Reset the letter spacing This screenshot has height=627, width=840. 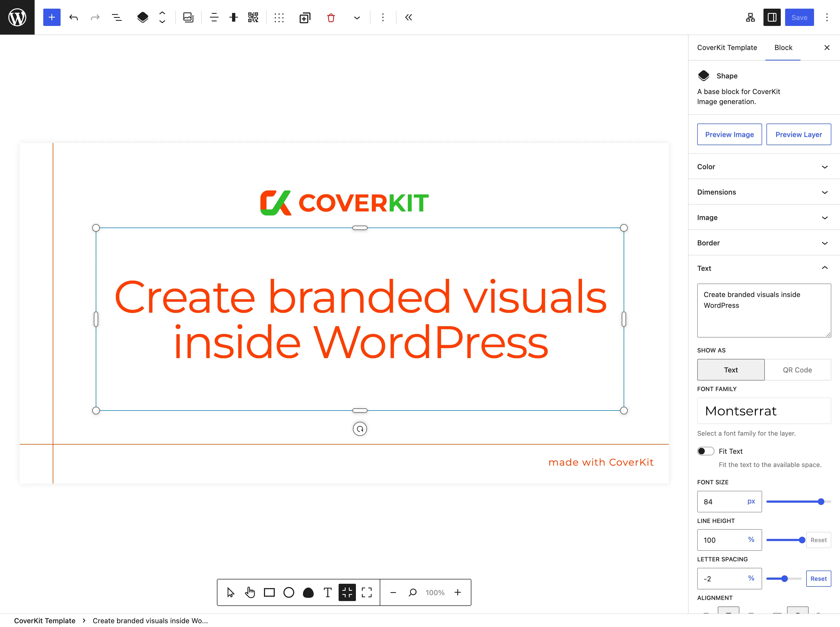[818, 579]
